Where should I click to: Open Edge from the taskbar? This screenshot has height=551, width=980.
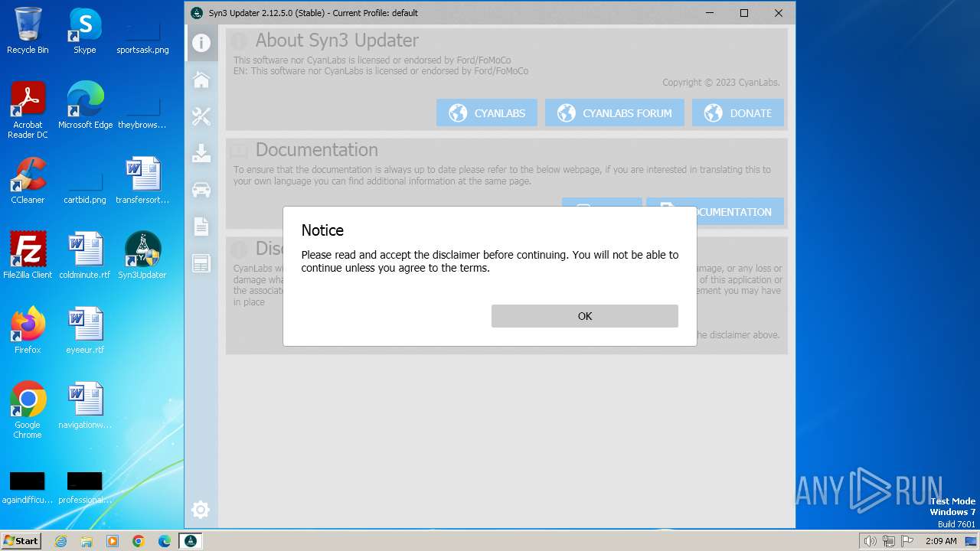click(x=164, y=541)
